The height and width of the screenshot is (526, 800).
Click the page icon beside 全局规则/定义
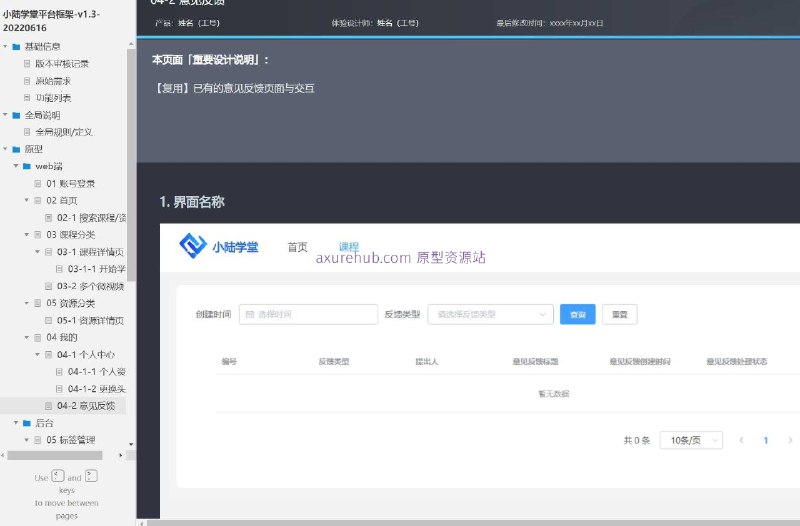[27, 132]
